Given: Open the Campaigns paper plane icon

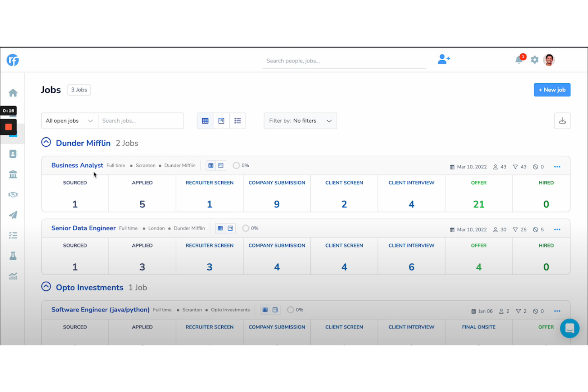Looking at the screenshot, I should tap(13, 215).
